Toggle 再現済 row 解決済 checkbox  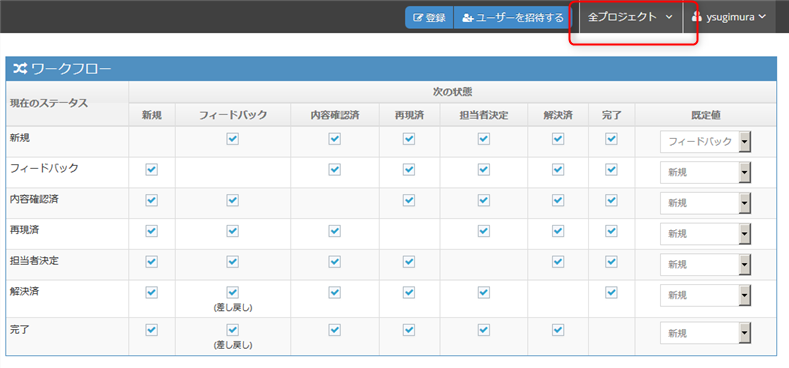(x=558, y=231)
